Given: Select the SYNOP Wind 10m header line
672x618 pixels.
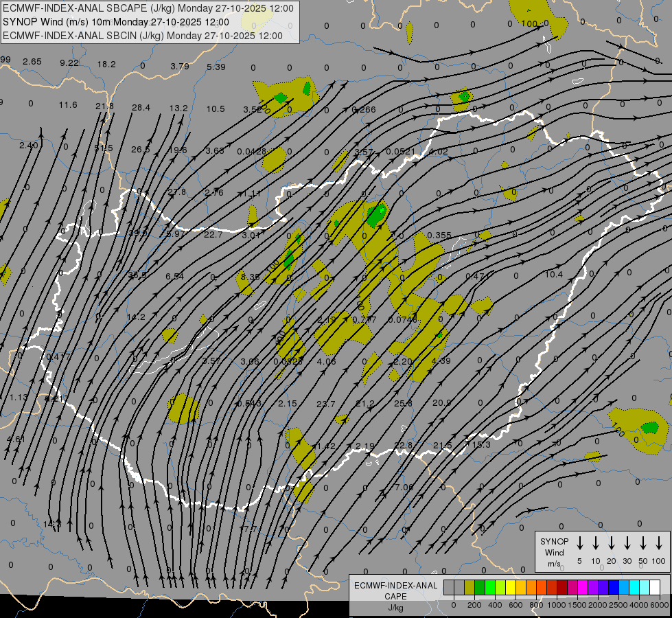Looking at the screenshot, I should click(x=116, y=22).
